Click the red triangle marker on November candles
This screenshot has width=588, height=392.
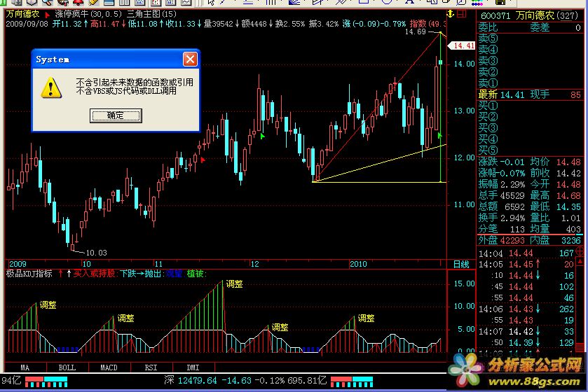tap(203, 160)
